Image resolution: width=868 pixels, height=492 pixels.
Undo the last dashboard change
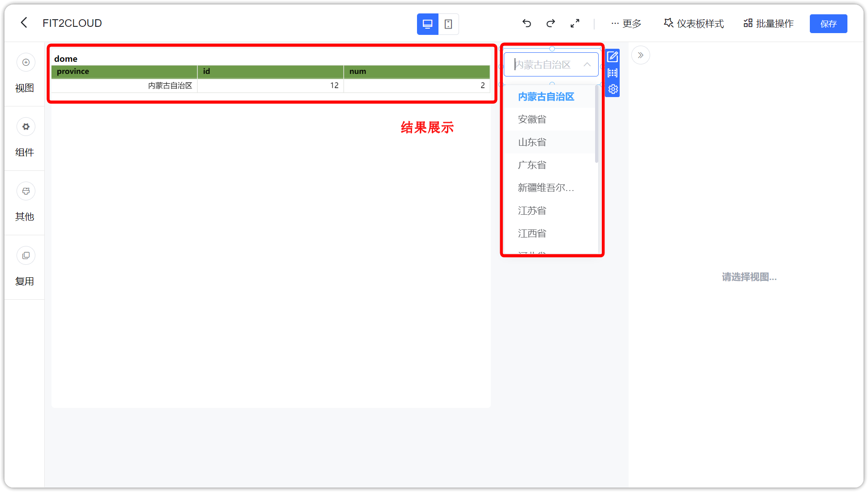[527, 23]
